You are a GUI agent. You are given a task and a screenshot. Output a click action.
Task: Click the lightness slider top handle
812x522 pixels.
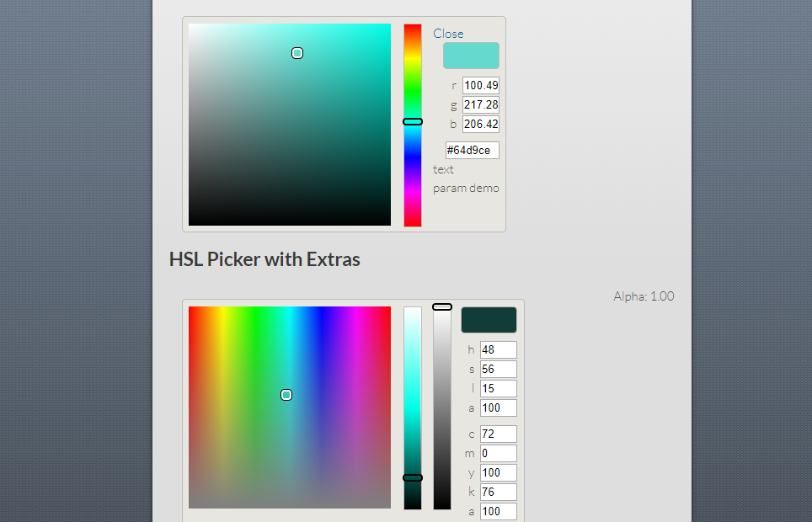[441, 305]
